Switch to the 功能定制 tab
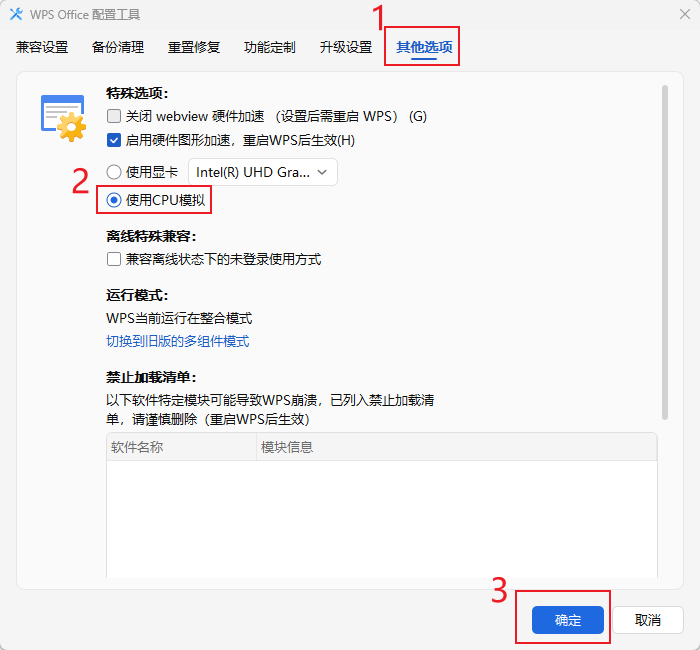 269,47
